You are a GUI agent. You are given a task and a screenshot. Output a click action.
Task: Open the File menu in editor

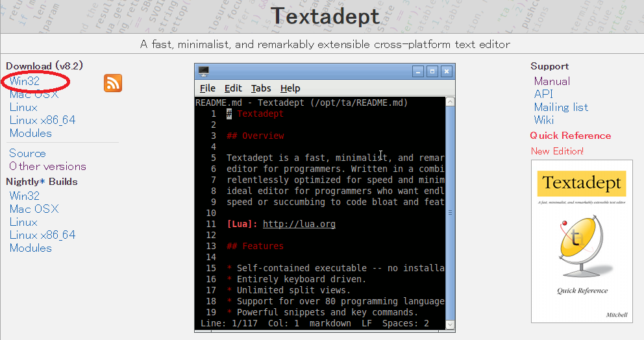click(207, 88)
